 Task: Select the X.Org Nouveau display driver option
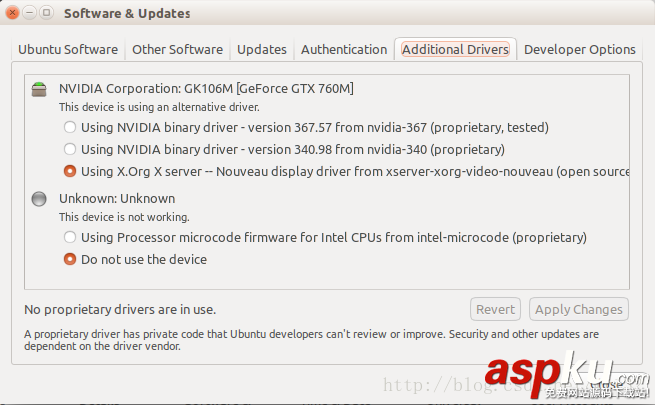click(x=70, y=171)
